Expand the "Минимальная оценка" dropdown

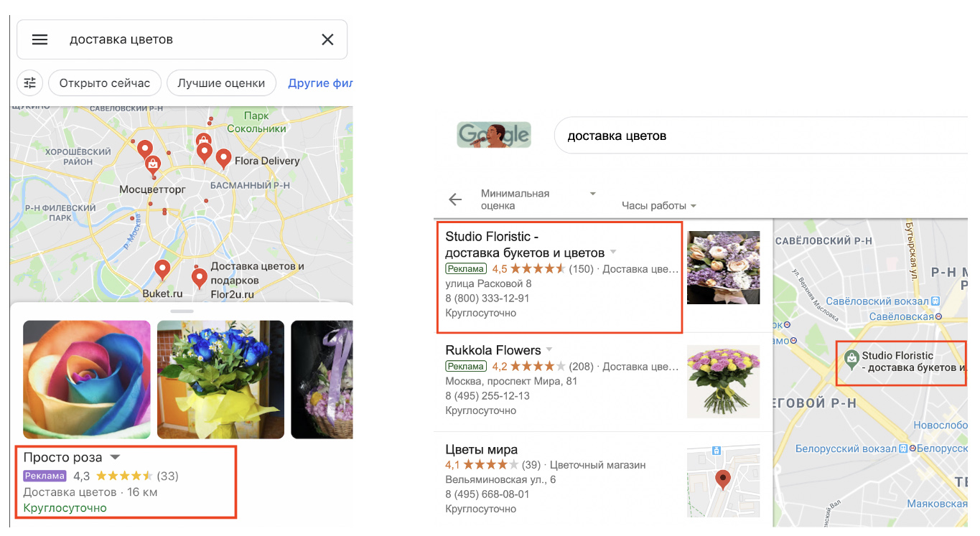[538, 199]
